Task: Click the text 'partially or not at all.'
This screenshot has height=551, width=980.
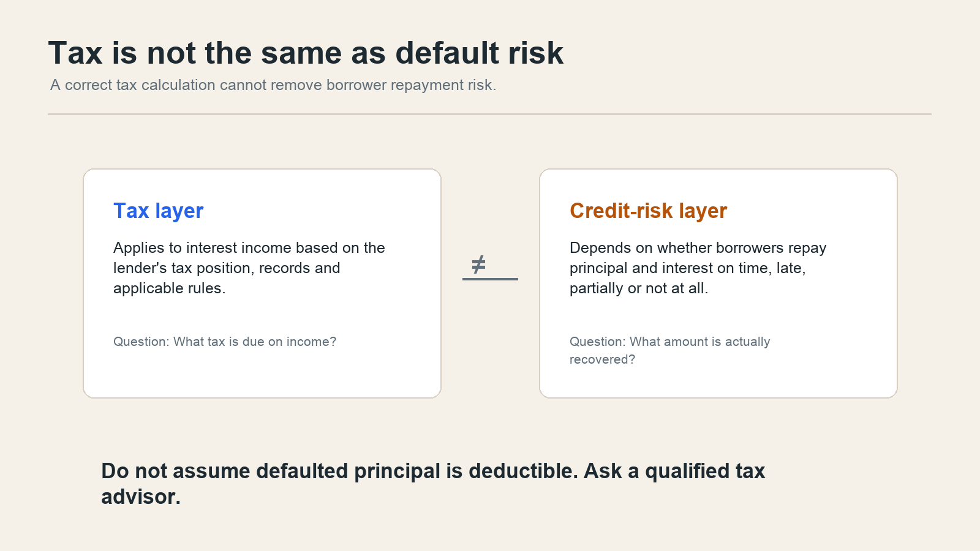Action: (x=639, y=288)
